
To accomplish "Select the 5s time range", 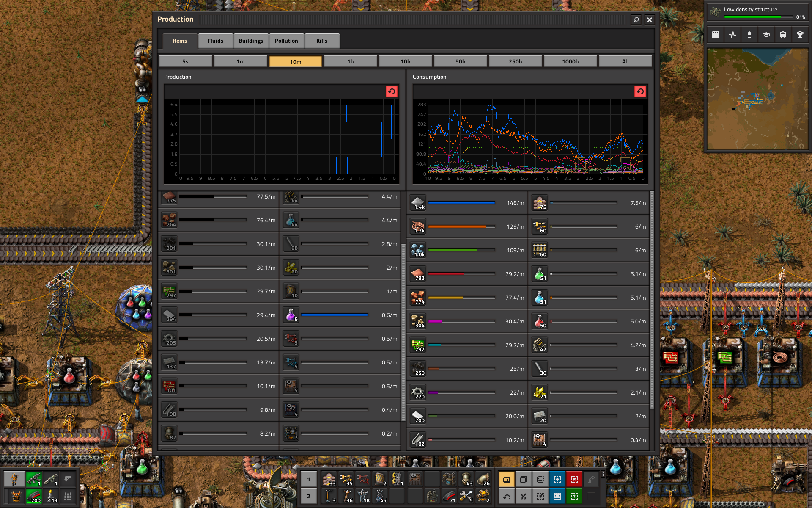I will [185, 61].
